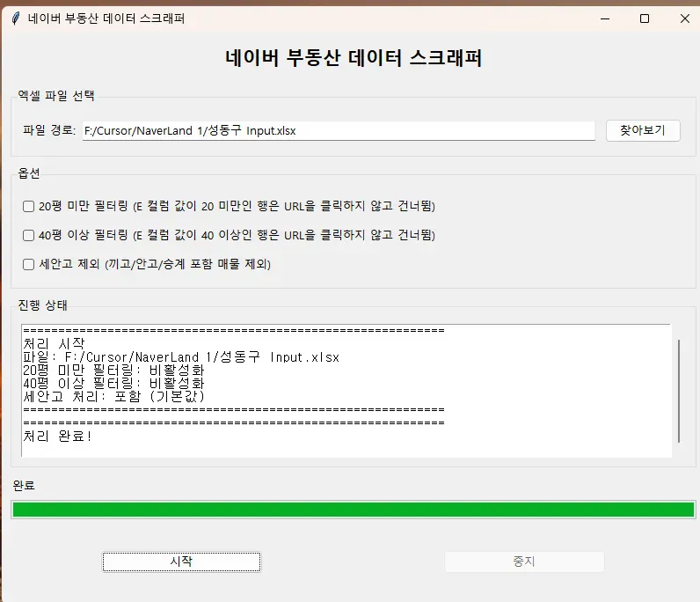The width and height of the screenshot is (700, 602).
Task: Maximize the scraper window
Action: pos(645,18)
